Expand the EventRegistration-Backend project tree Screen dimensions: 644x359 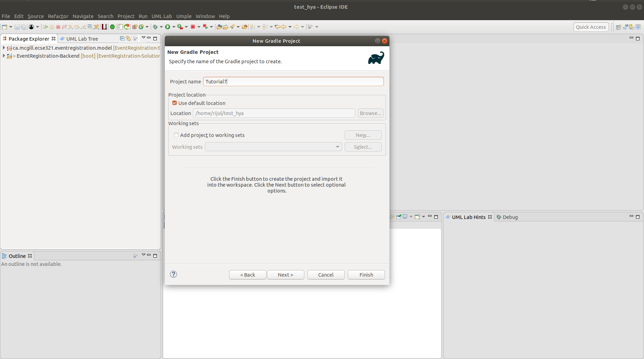point(3,56)
